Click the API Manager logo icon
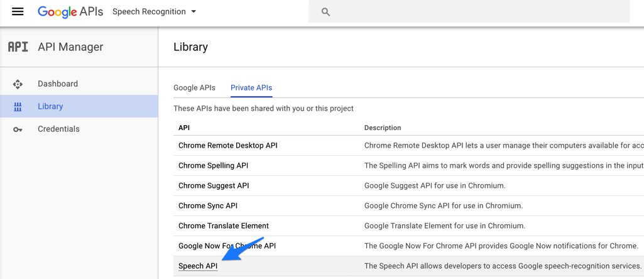644x279 pixels. click(18, 47)
